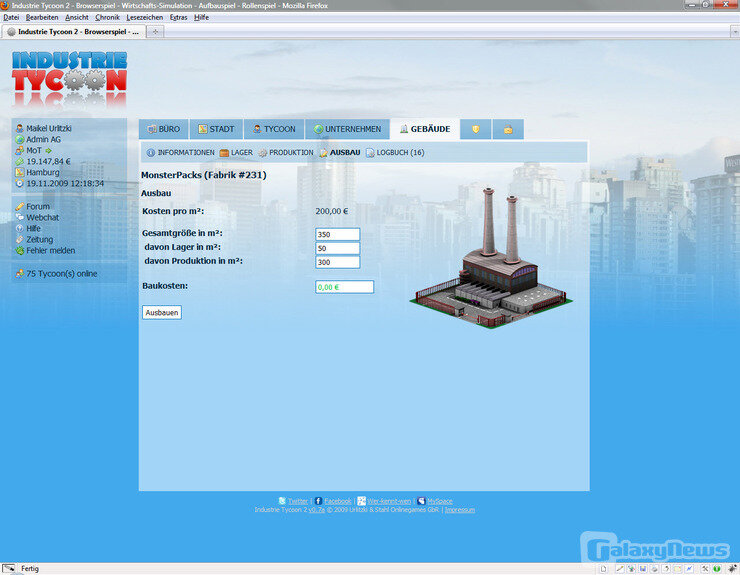Click the bug icon beside Fehler melden
This screenshot has width=740, height=575.
coord(19,250)
